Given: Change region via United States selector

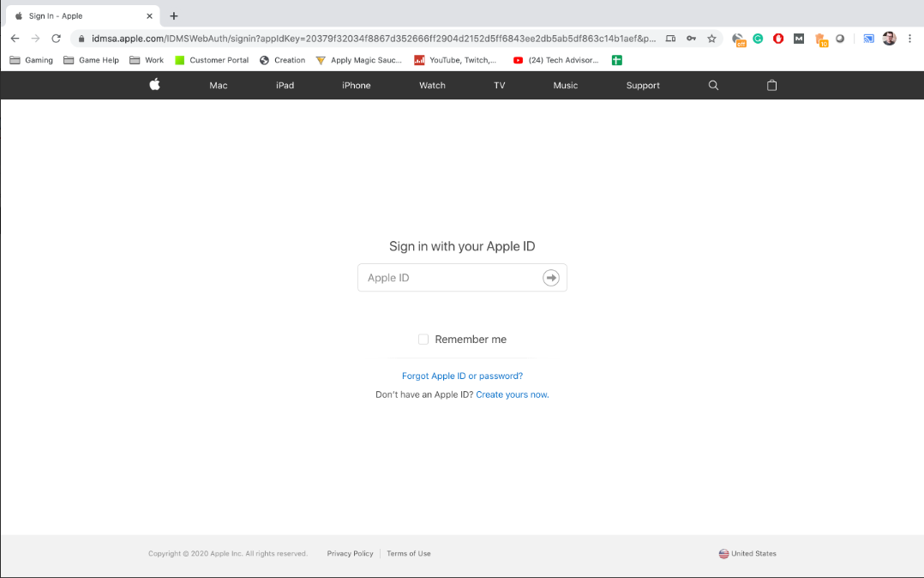Looking at the screenshot, I should pyautogui.click(x=747, y=554).
